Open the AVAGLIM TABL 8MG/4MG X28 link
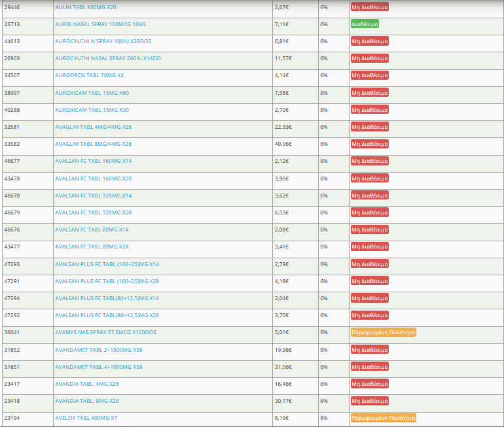 tap(94, 144)
